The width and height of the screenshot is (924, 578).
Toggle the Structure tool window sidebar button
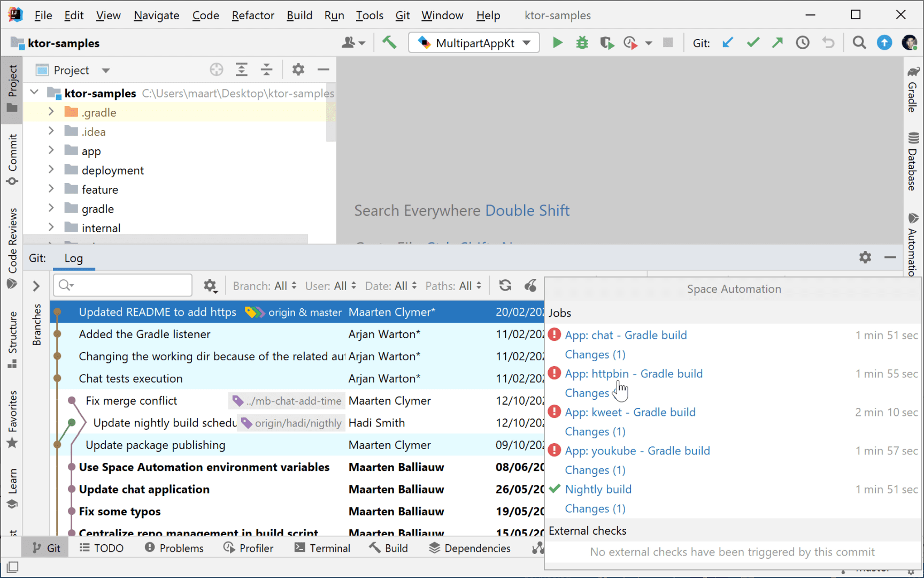click(x=12, y=339)
